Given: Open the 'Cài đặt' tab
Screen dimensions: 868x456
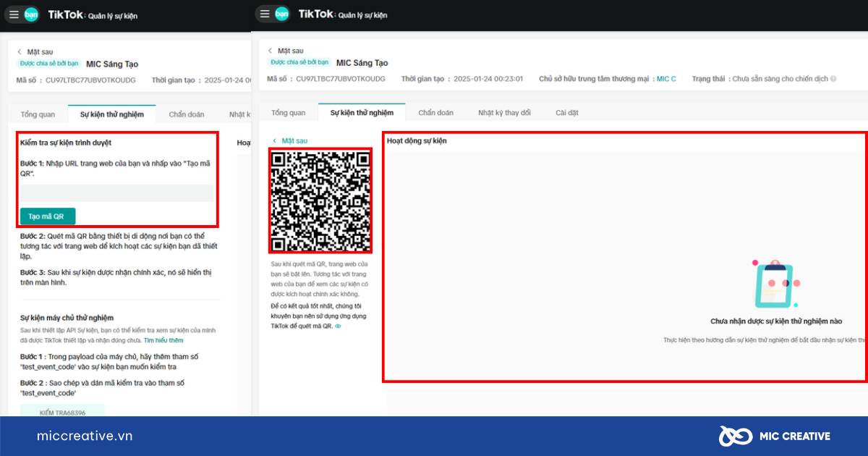Looking at the screenshot, I should click(x=567, y=113).
